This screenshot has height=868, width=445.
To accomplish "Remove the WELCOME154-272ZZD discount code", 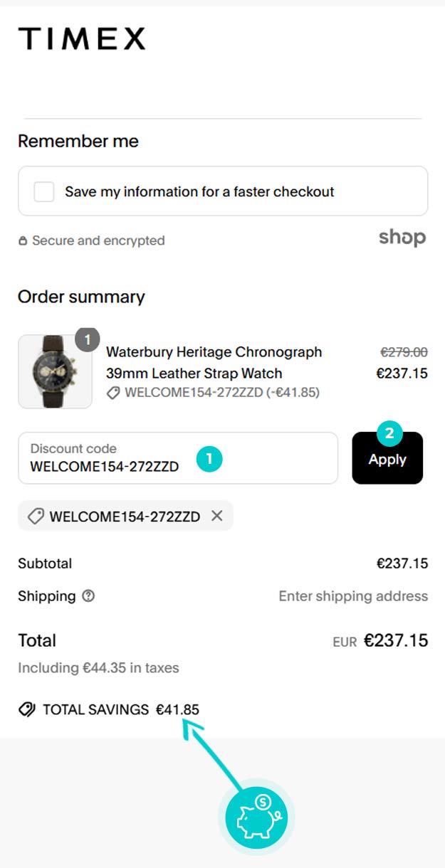I will [217, 516].
